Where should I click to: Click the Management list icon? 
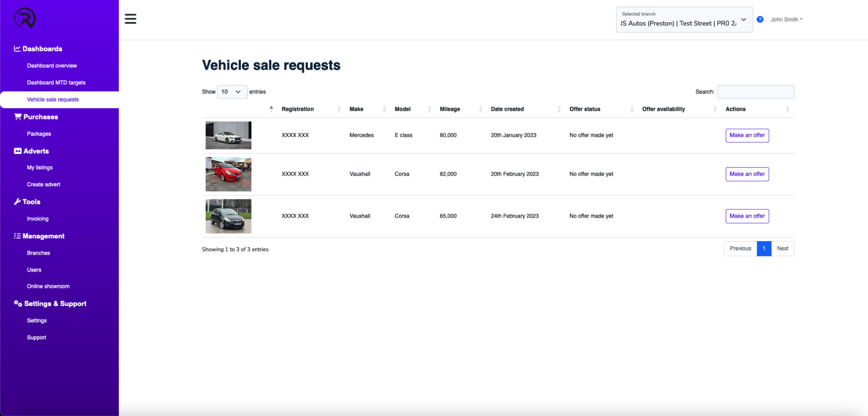(x=17, y=236)
